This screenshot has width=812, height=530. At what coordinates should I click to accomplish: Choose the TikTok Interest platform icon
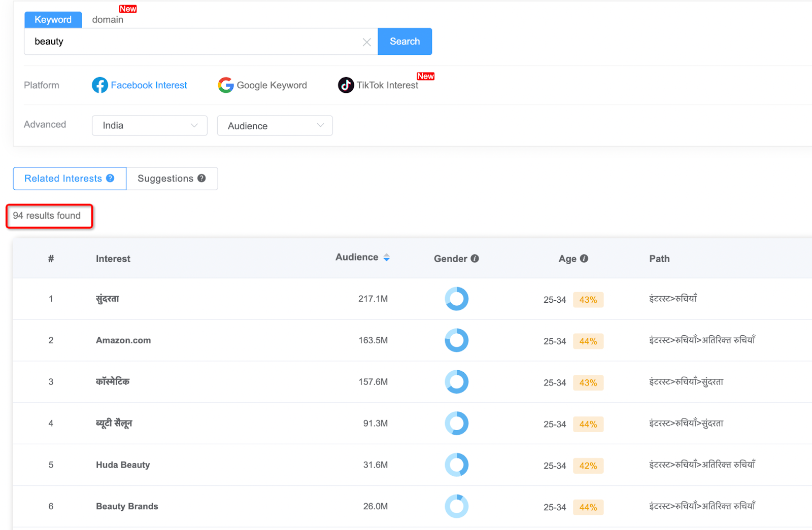(x=345, y=85)
